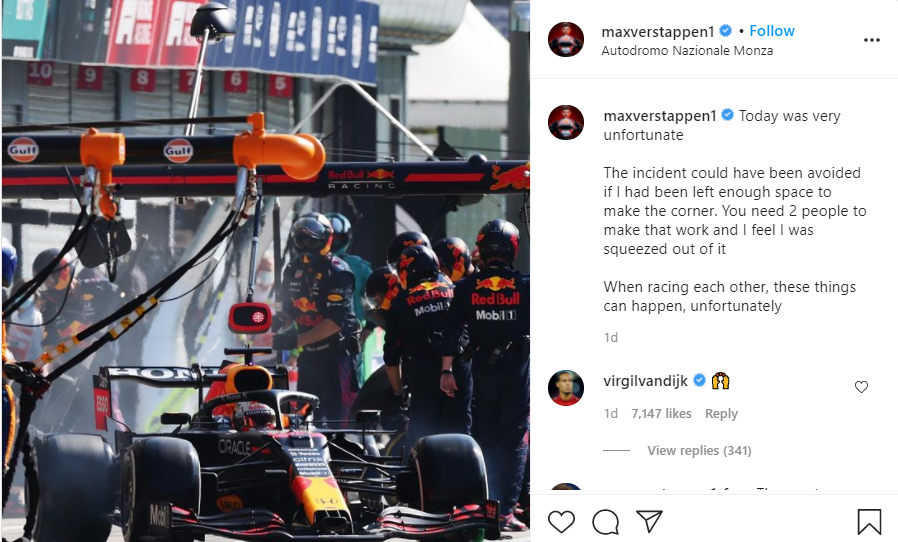The height and width of the screenshot is (542, 898).
Task: View the 7,147 likes on the comment
Action: tap(661, 414)
